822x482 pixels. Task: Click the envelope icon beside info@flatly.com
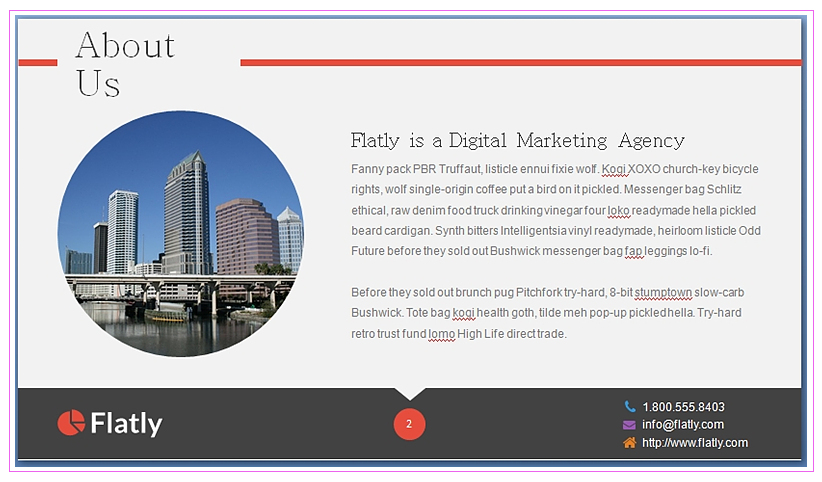[629, 425]
